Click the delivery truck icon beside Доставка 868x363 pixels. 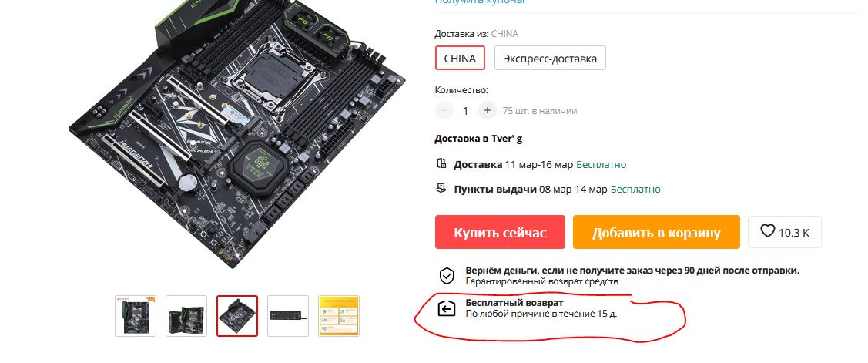pos(441,163)
